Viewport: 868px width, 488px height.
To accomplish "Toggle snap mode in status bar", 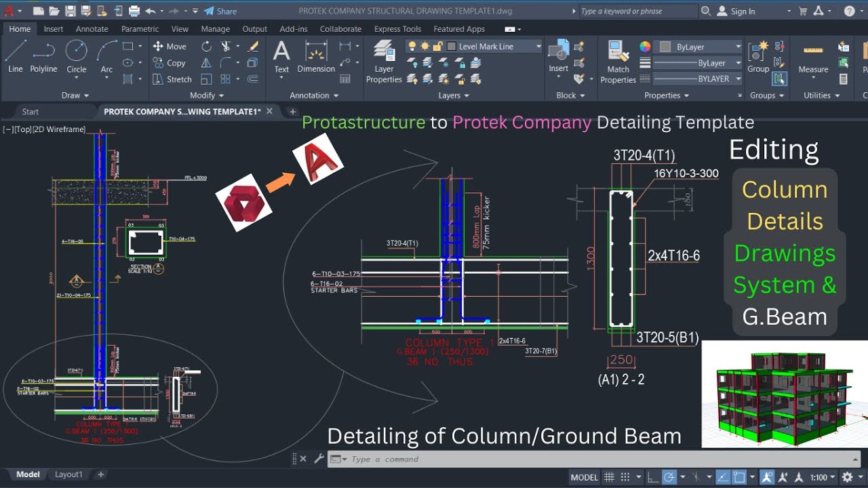I will 625,477.
